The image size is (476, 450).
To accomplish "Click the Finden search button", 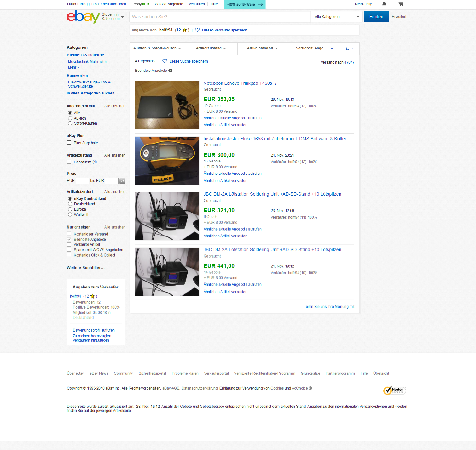I will point(376,17).
